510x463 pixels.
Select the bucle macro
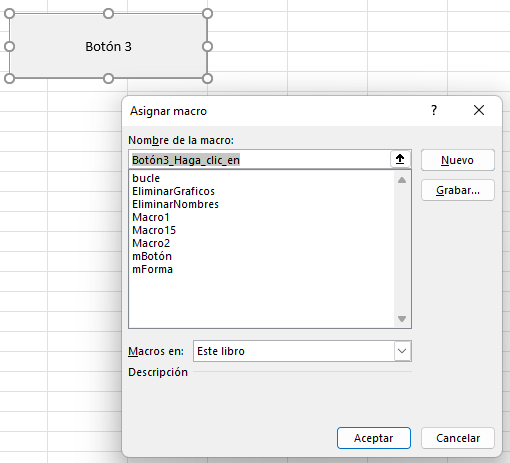coord(146,178)
